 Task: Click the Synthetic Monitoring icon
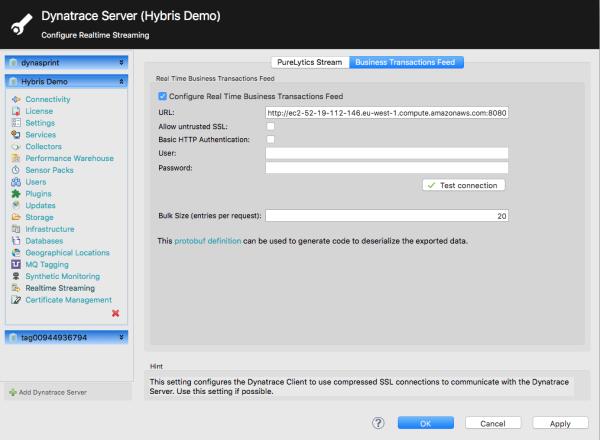point(16,276)
